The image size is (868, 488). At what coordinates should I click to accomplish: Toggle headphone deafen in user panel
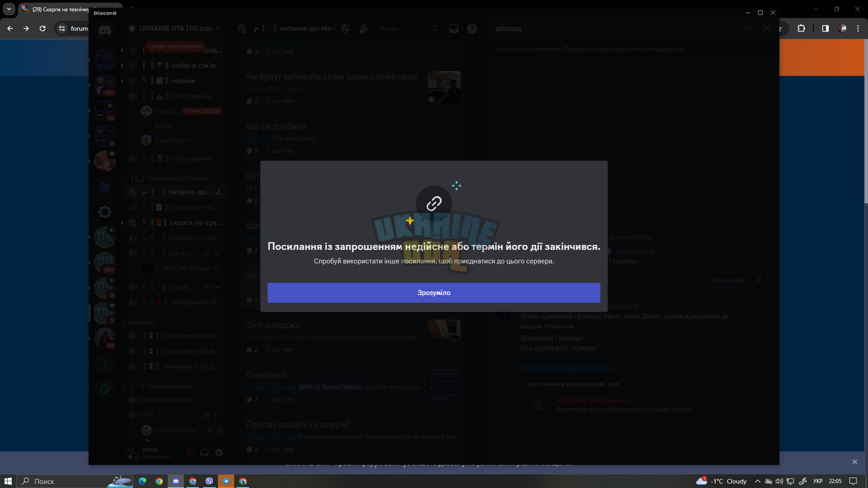pyautogui.click(x=204, y=453)
